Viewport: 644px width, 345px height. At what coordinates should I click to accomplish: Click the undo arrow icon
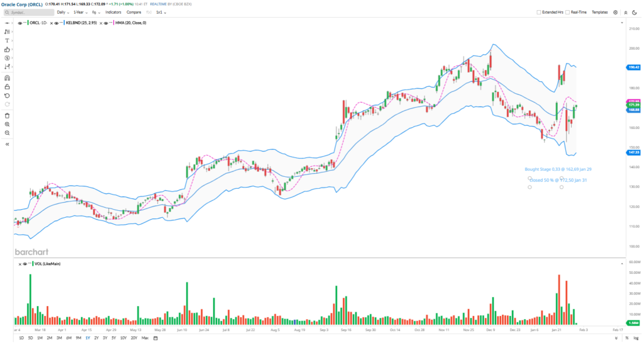pos(7,96)
